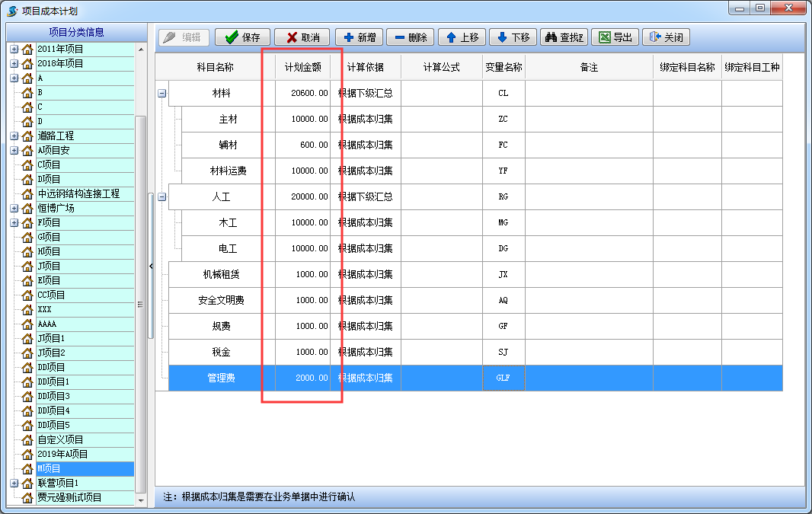Click the left panel collapse splitter arrow
The height and width of the screenshot is (514, 812).
(151, 266)
